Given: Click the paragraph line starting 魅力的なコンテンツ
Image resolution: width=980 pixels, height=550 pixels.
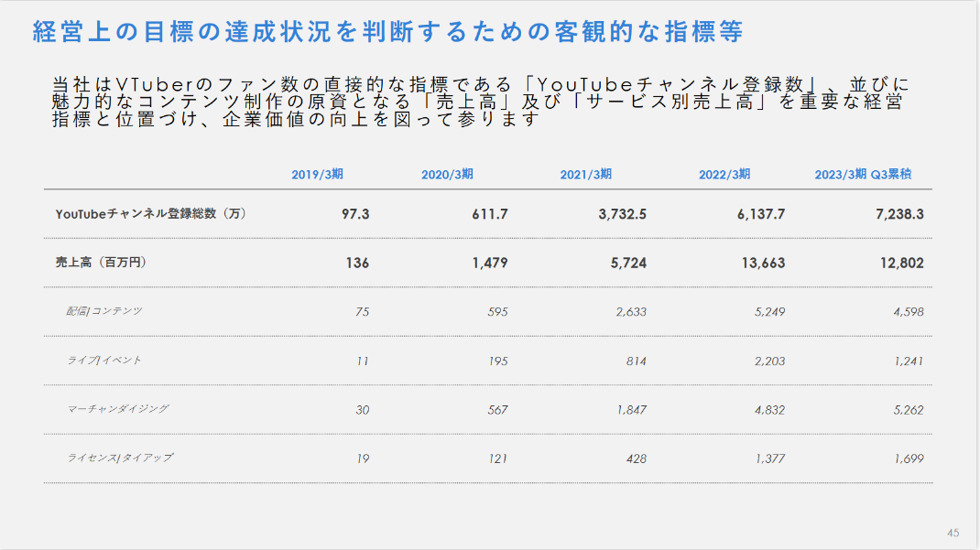Looking at the screenshot, I should point(477,102).
